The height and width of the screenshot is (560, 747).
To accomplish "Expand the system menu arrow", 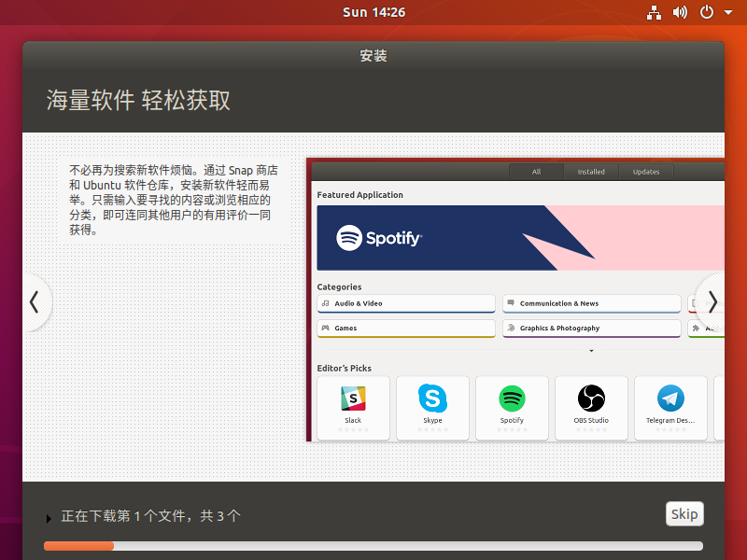I will click(728, 12).
